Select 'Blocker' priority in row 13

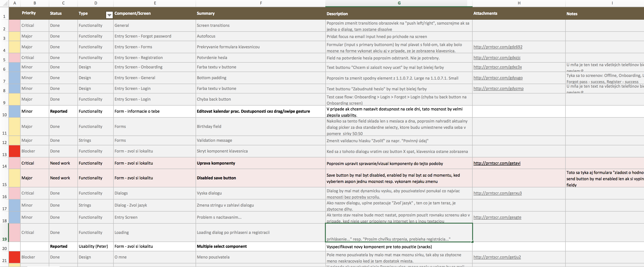pyautogui.click(x=34, y=151)
